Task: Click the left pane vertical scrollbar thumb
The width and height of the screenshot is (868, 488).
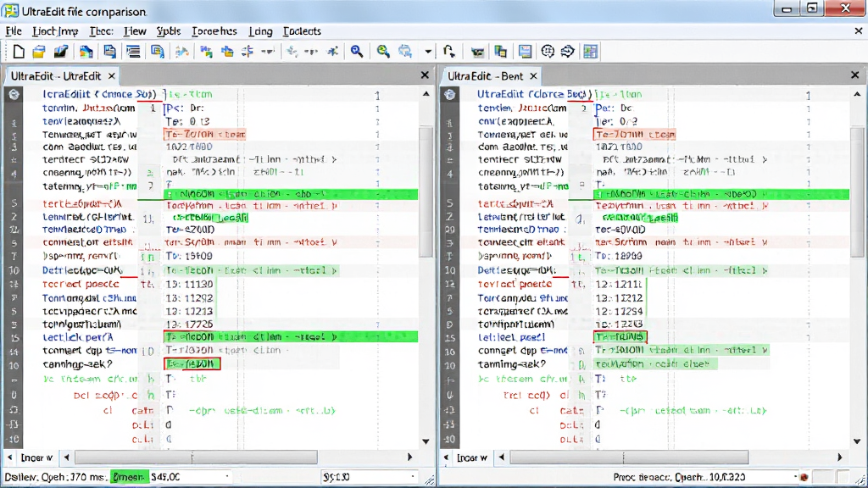Action: pyautogui.click(x=426, y=191)
